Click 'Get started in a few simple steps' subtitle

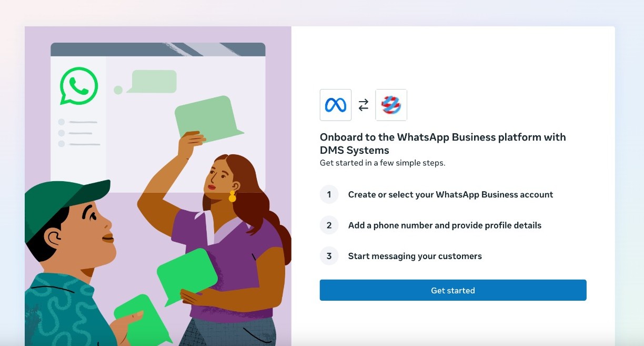[383, 163]
